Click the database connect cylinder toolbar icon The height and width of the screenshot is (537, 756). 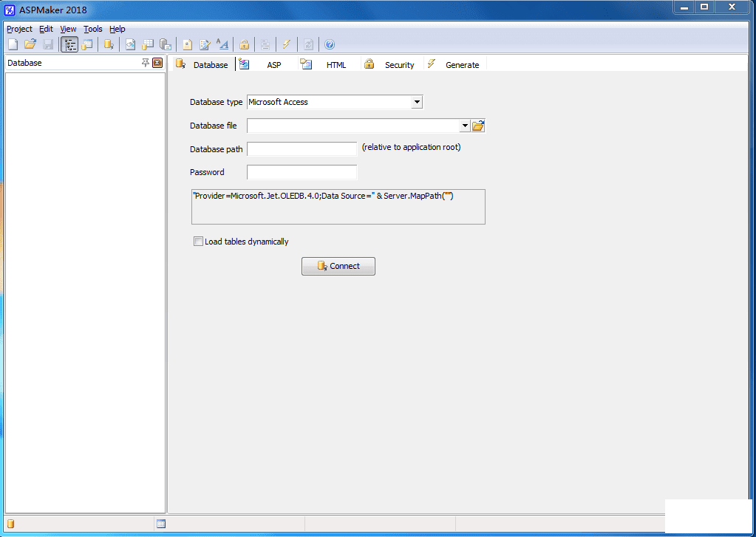pyautogui.click(x=109, y=45)
